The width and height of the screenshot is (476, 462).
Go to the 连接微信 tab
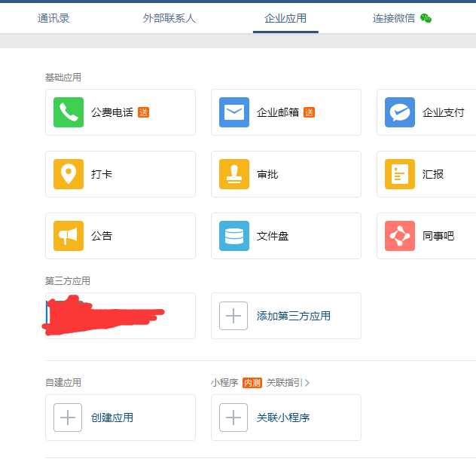(393, 18)
